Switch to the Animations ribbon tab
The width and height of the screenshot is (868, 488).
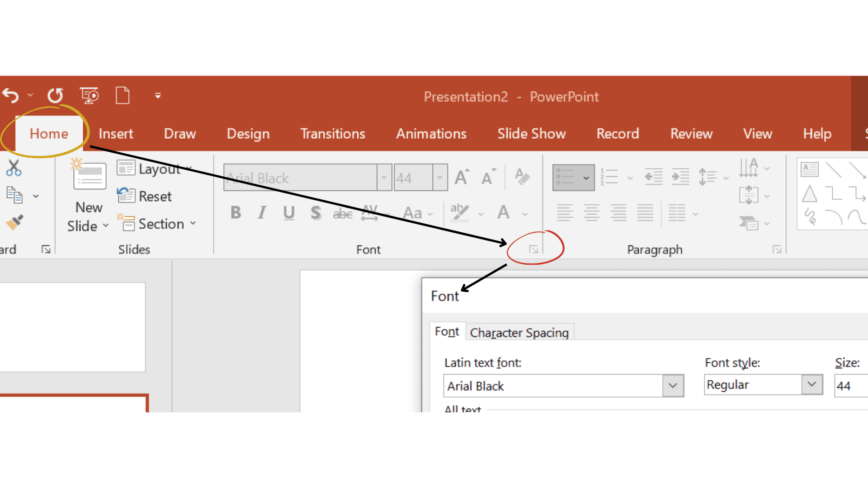431,133
